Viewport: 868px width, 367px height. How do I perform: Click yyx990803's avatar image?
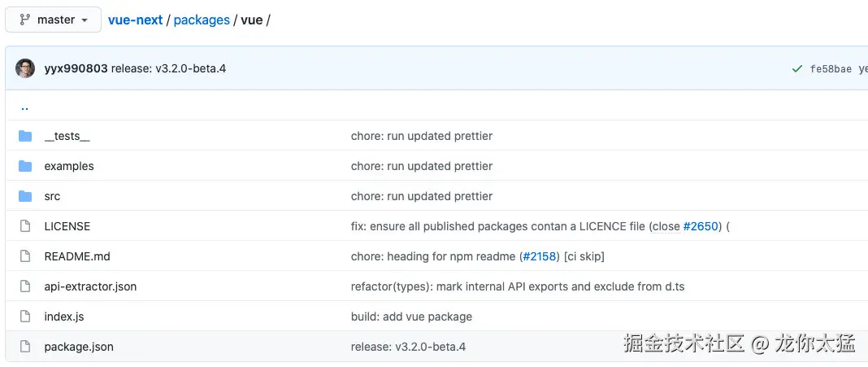point(25,68)
